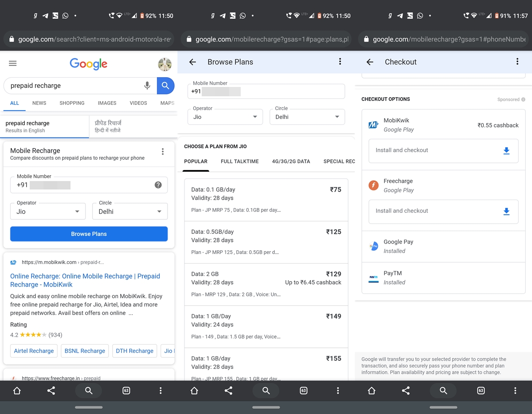Go back from Browse Plans screen
The height and width of the screenshot is (414, 532).
point(192,62)
